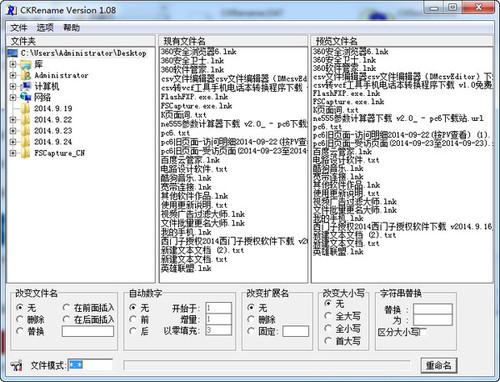Select pc6.txt in 预览文件名 list

pos(327,127)
